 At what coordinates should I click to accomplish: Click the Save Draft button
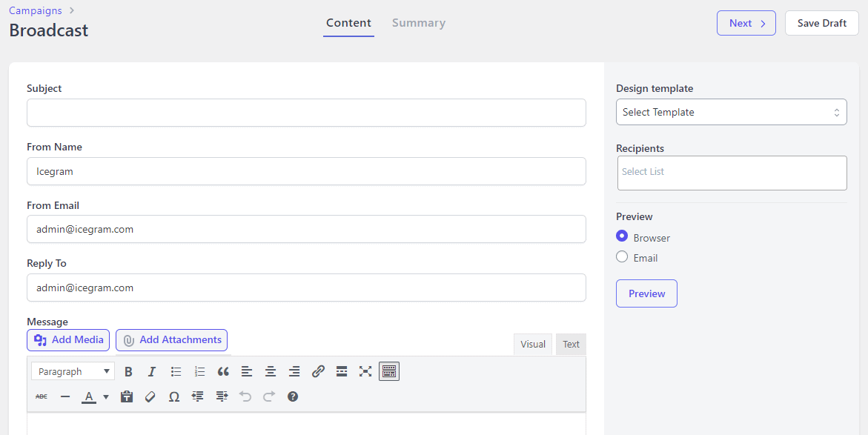(x=822, y=23)
